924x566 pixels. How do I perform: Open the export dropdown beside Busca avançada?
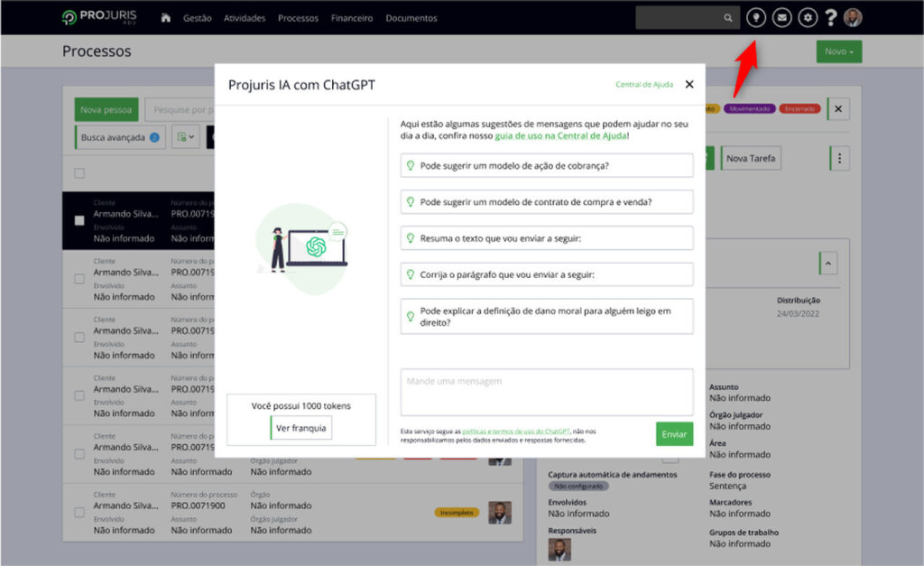pyautogui.click(x=185, y=137)
